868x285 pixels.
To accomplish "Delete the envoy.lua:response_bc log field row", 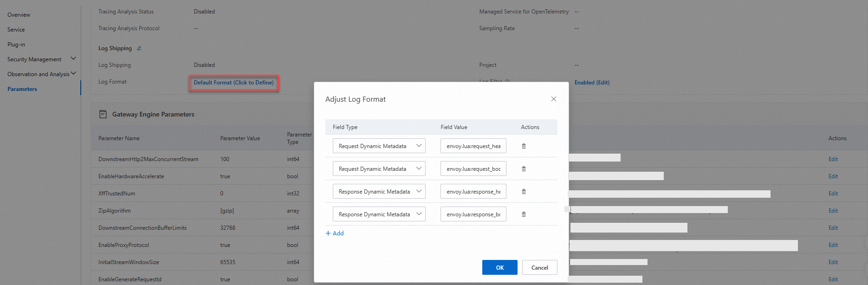I will click(x=524, y=214).
